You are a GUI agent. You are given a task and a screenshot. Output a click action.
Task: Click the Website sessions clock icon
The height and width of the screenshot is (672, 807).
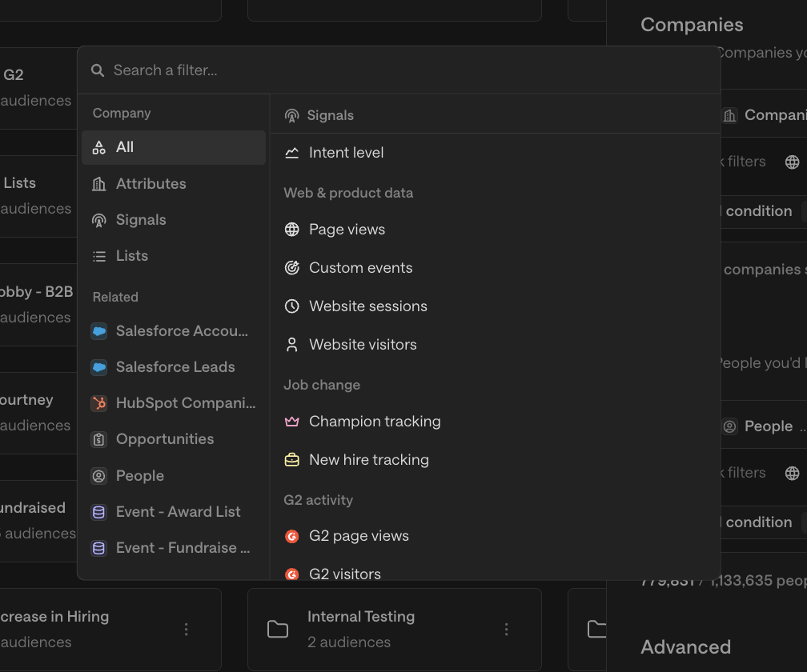(x=291, y=306)
